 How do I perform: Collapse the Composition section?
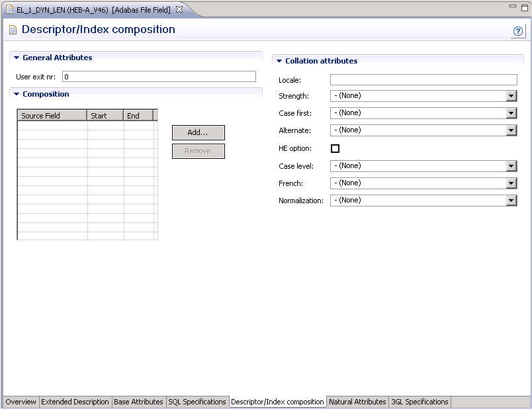point(17,94)
